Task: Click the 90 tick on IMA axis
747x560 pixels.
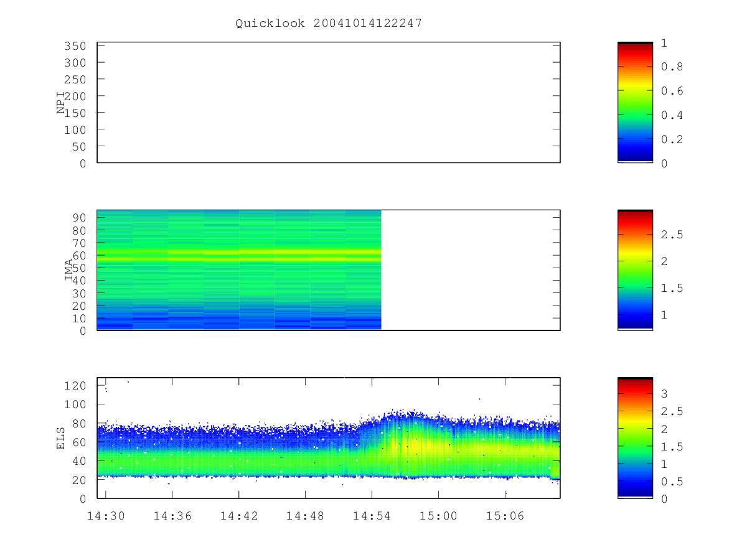Action: [80, 217]
